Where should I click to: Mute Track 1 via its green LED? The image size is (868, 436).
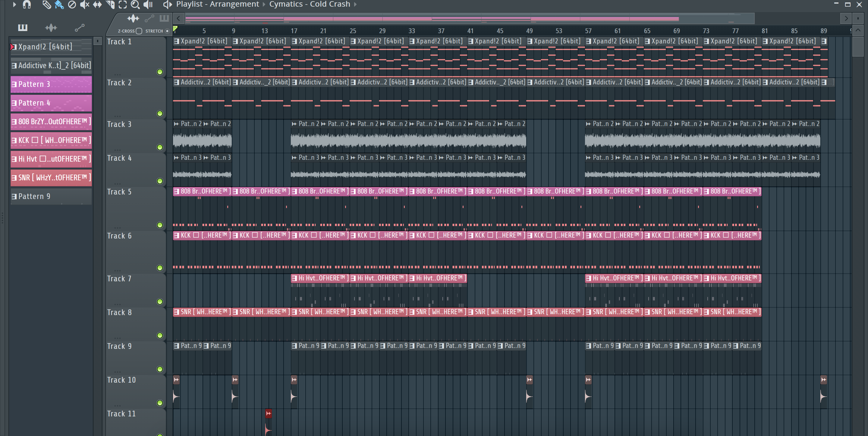[160, 72]
